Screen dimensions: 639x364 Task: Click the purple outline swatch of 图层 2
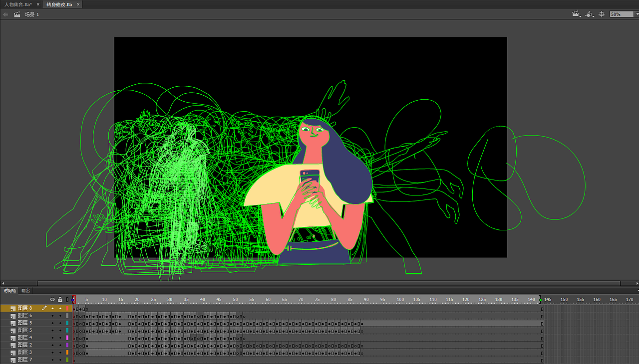[x=67, y=345]
